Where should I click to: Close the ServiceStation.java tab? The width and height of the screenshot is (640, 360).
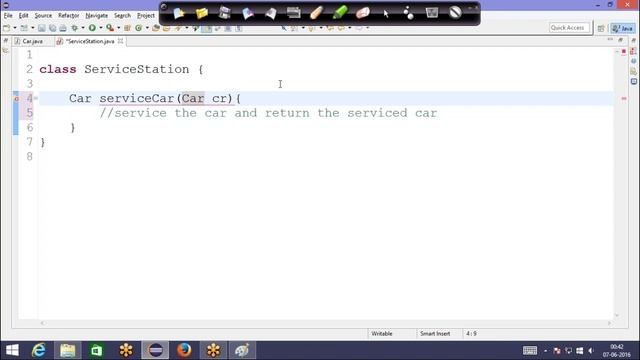coord(120,41)
